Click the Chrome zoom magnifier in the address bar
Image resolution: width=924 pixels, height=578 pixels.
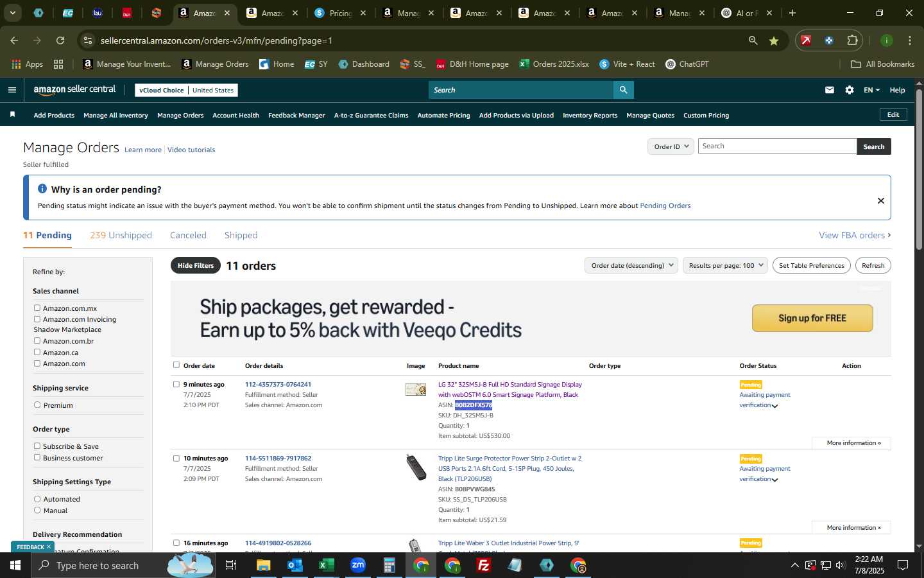click(x=753, y=40)
